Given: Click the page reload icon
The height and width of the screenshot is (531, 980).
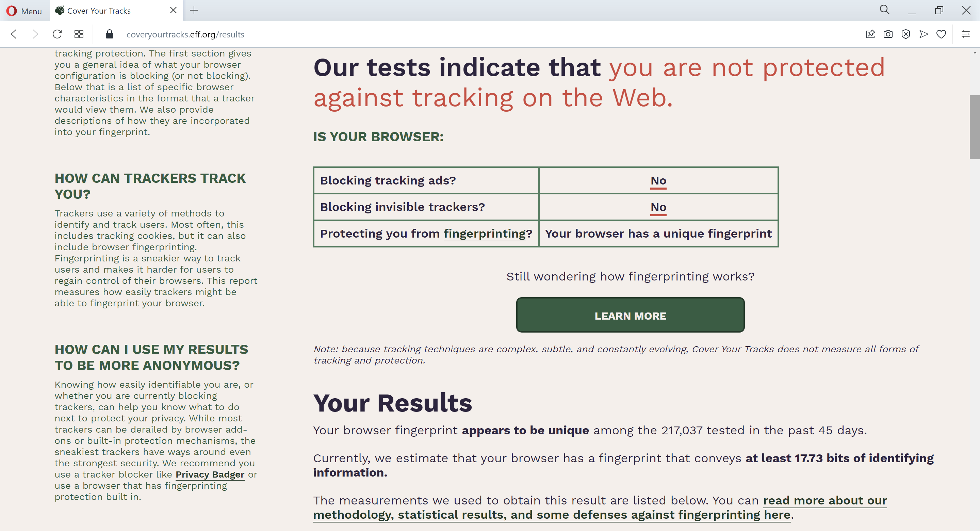Looking at the screenshot, I should [57, 34].
